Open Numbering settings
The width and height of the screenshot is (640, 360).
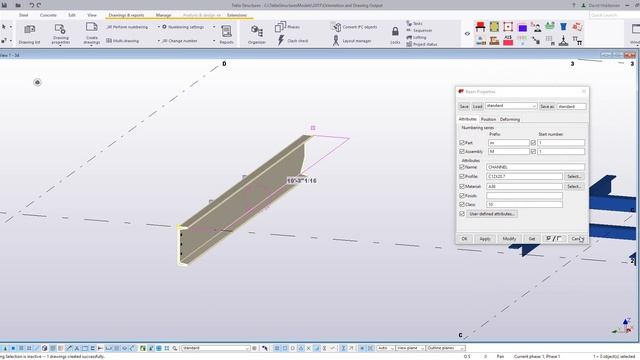pos(182,27)
